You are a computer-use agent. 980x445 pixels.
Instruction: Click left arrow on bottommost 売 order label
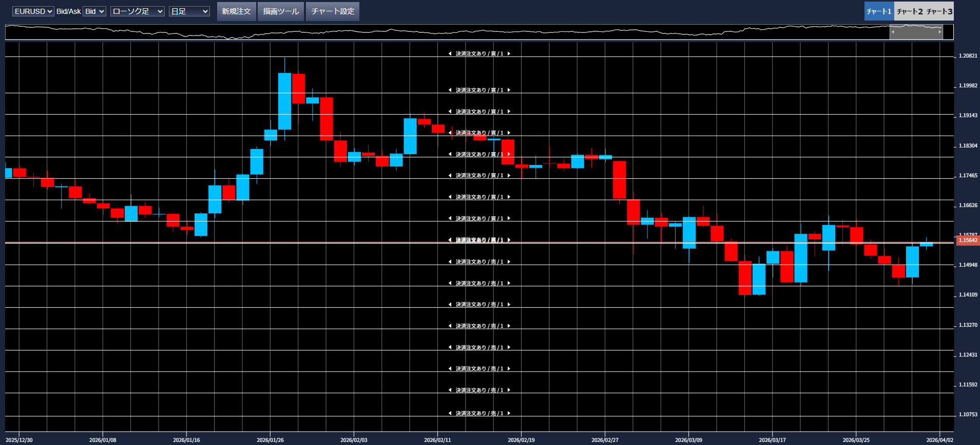(450, 413)
